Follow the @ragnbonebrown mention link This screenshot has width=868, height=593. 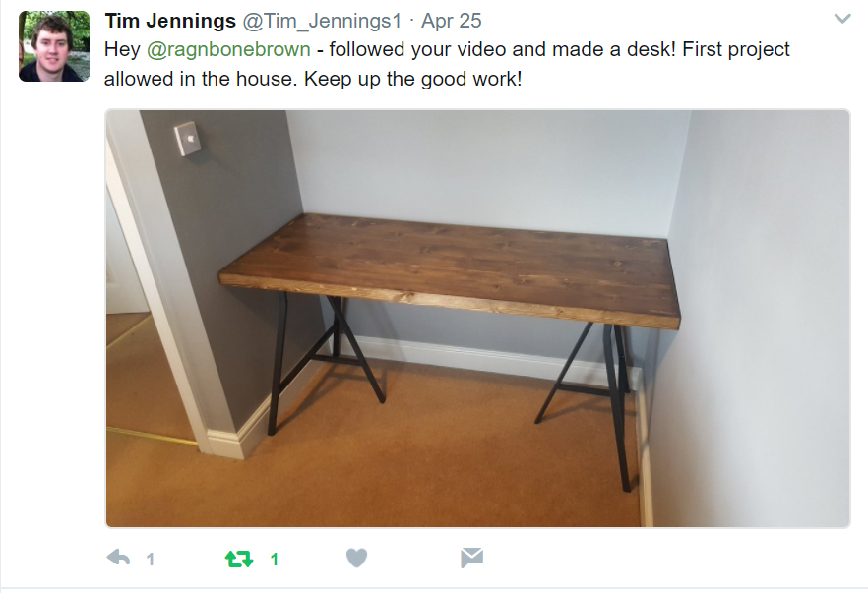pyautogui.click(x=228, y=49)
